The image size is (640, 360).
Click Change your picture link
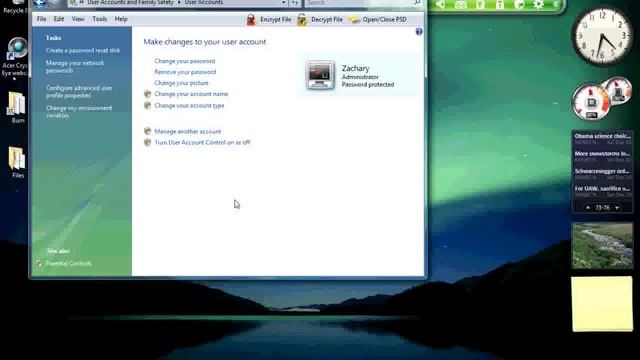(x=181, y=83)
